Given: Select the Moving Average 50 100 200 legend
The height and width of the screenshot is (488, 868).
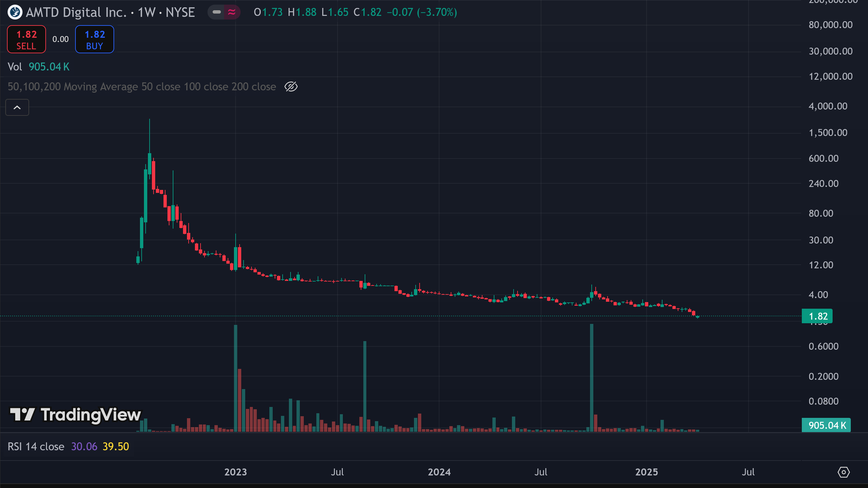Looking at the screenshot, I should (142, 87).
